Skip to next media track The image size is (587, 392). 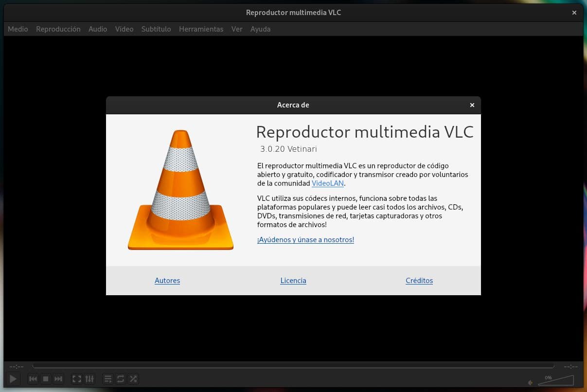pyautogui.click(x=58, y=378)
